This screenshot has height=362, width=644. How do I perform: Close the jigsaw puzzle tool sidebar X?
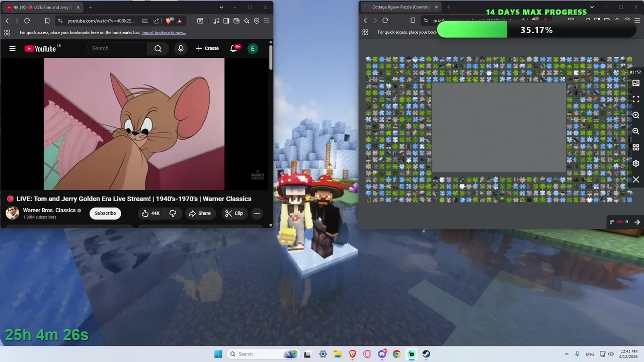pos(636,179)
